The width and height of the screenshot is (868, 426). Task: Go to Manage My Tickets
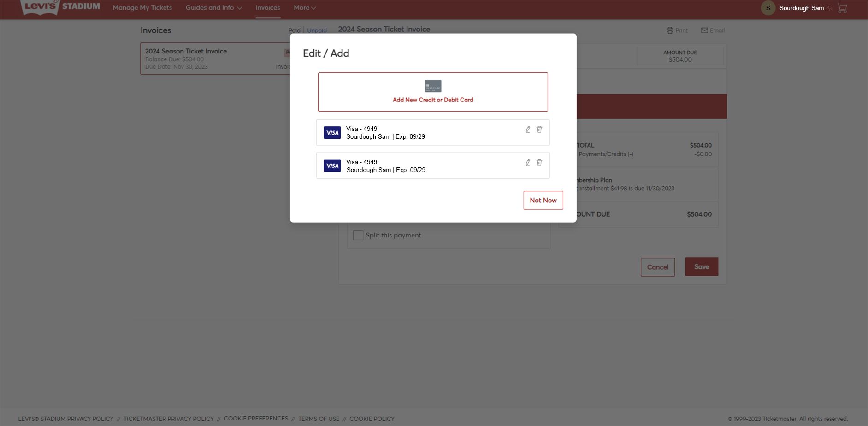[142, 8]
